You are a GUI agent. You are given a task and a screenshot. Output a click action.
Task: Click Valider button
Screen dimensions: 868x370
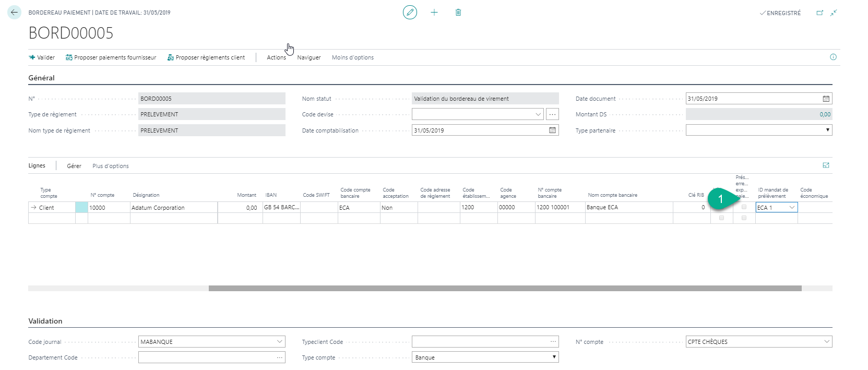click(42, 57)
